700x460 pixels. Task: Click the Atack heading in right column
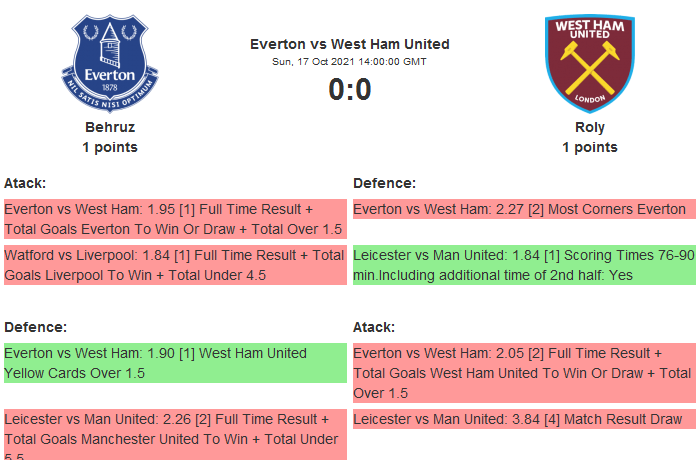(374, 327)
